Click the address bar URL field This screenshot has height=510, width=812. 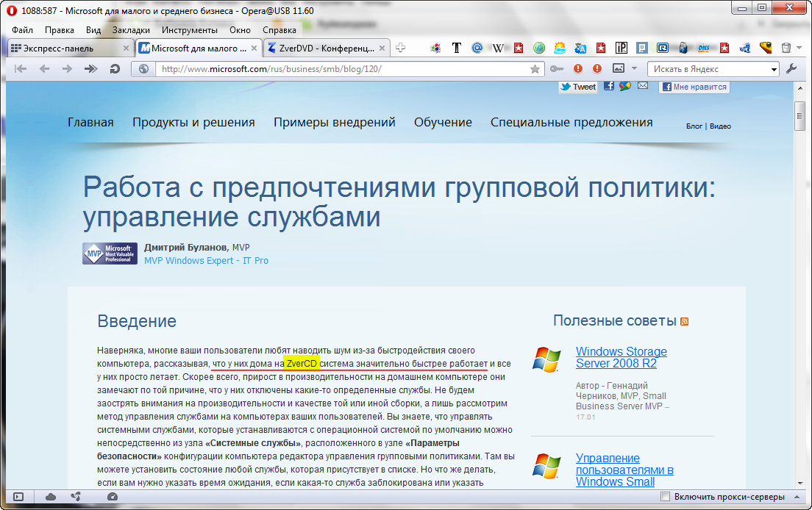(342, 69)
